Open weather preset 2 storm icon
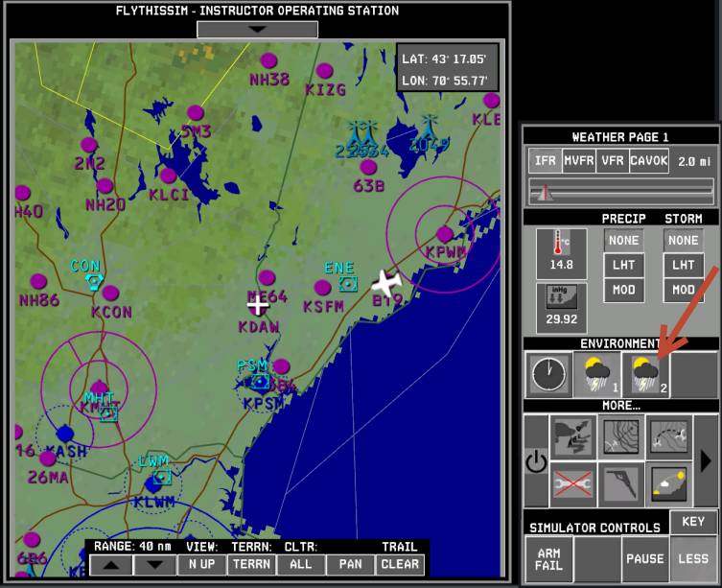722x588 pixels. click(x=646, y=374)
